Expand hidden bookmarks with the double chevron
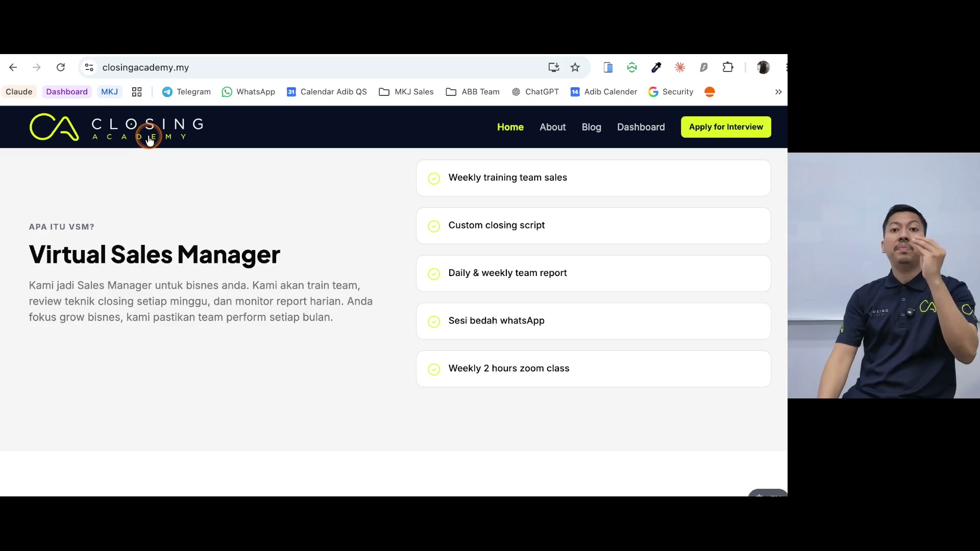The image size is (980, 551). tap(778, 92)
